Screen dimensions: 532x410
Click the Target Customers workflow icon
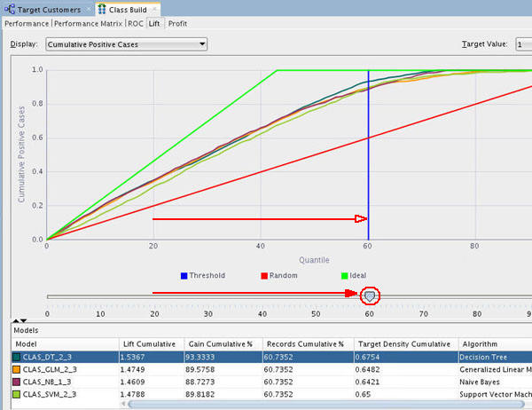10,9
